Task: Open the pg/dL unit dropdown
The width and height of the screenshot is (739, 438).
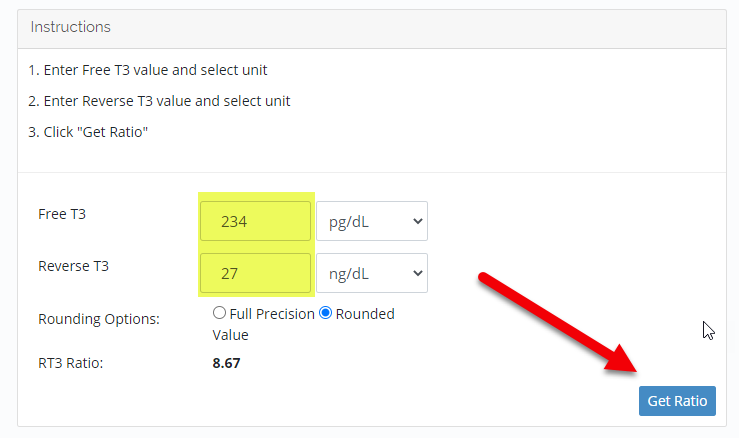Action: click(x=371, y=221)
